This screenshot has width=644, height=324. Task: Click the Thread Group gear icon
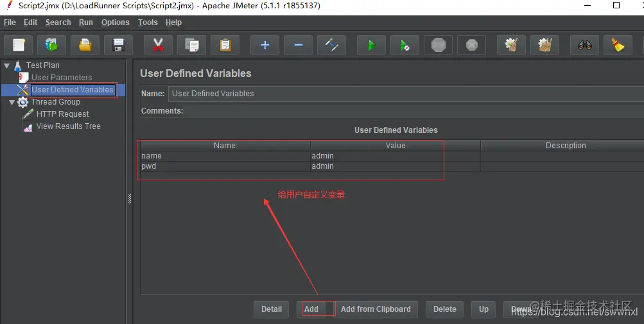pos(23,102)
